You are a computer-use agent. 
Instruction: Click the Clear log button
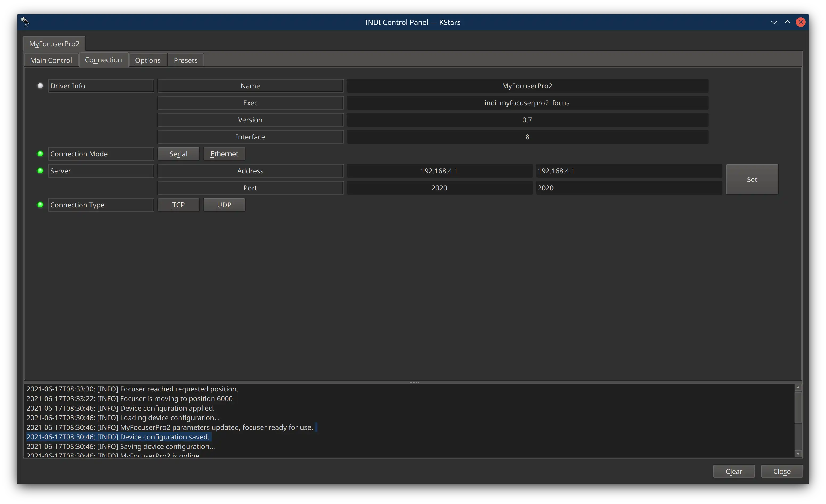[734, 470]
